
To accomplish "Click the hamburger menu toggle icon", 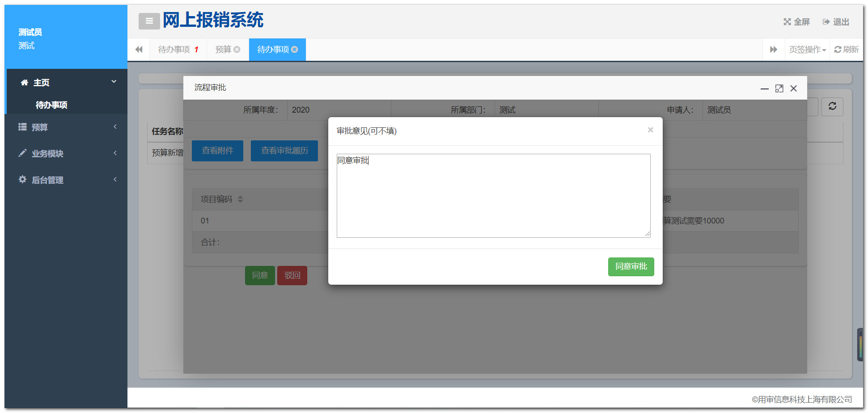I will click(x=149, y=21).
